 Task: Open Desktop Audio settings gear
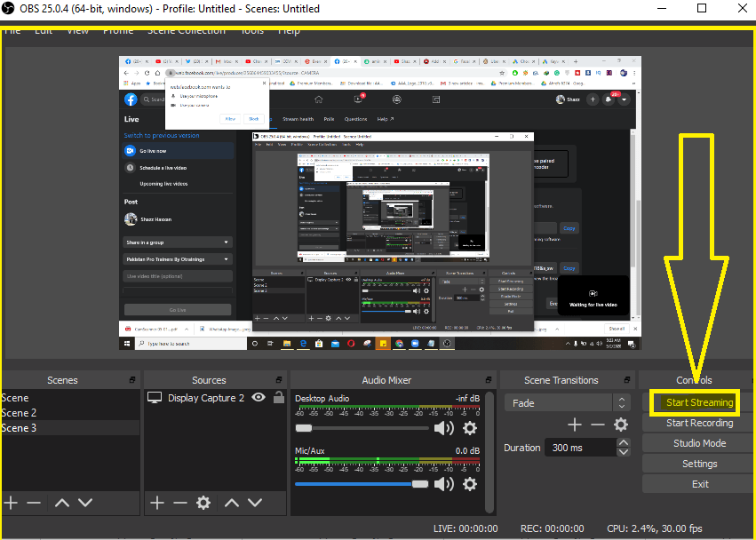point(470,428)
